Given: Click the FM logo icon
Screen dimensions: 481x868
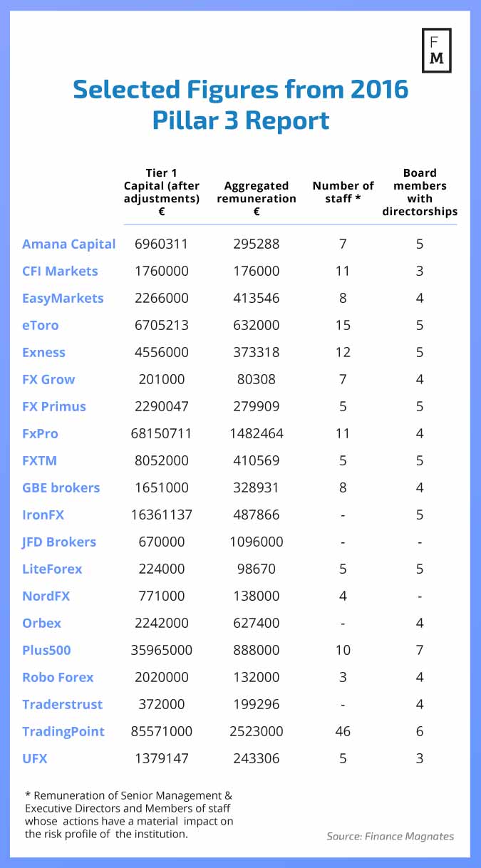Looking at the screenshot, I should point(436,51).
